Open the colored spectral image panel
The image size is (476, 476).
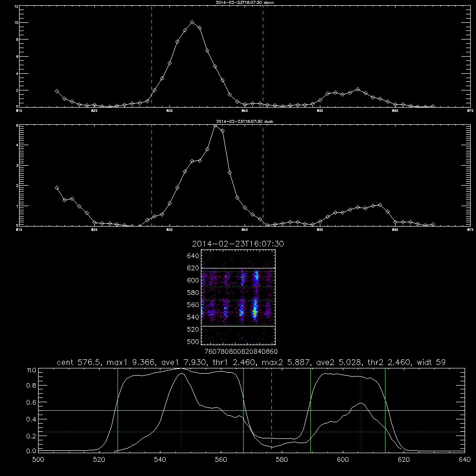pyautogui.click(x=238, y=297)
